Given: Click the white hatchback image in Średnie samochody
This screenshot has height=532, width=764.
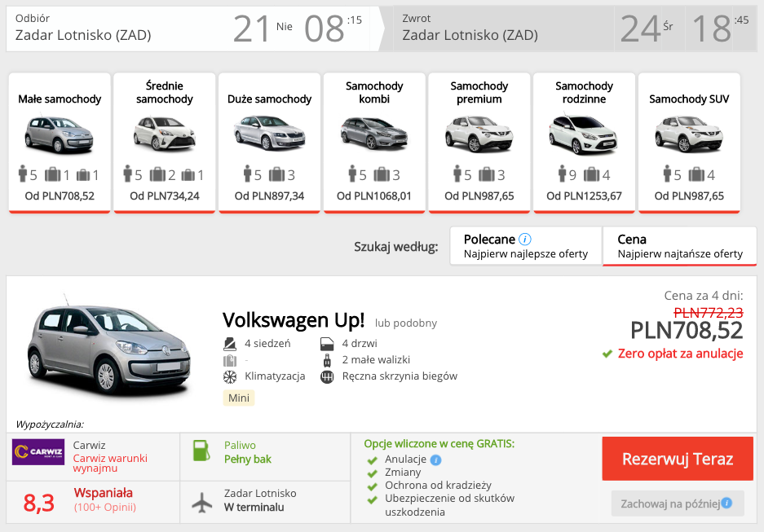Looking at the screenshot, I should [164, 133].
